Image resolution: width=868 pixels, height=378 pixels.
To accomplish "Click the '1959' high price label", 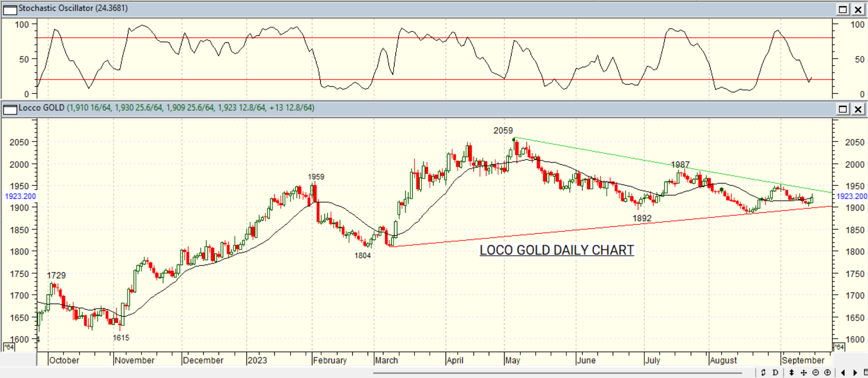I will [316, 176].
